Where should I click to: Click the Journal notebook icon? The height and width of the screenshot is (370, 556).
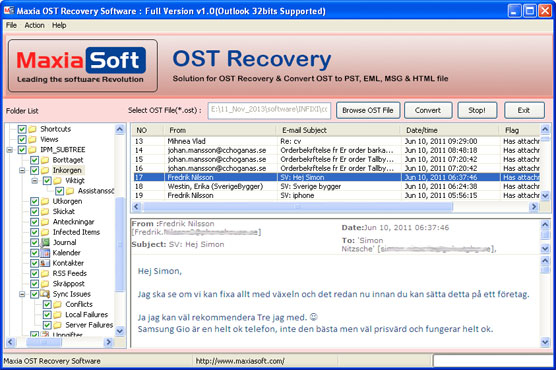coord(45,242)
